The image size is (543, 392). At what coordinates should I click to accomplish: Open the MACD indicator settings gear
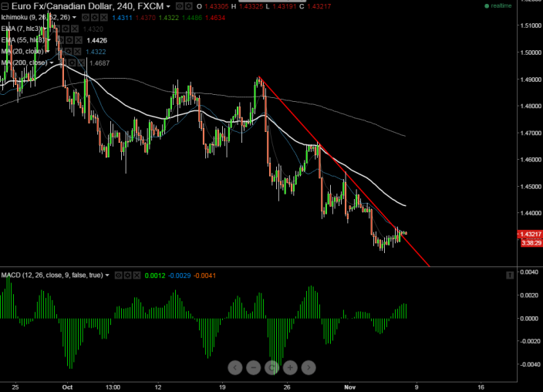click(x=128, y=275)
